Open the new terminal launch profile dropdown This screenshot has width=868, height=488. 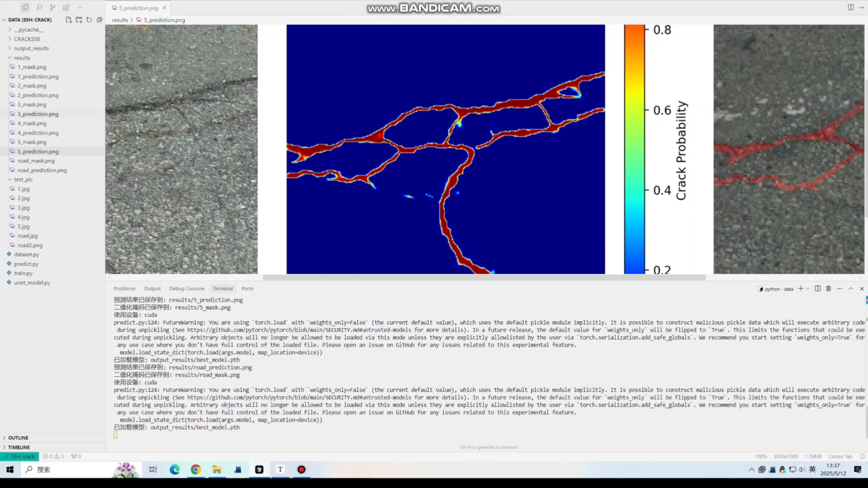(x=808, y=289)
